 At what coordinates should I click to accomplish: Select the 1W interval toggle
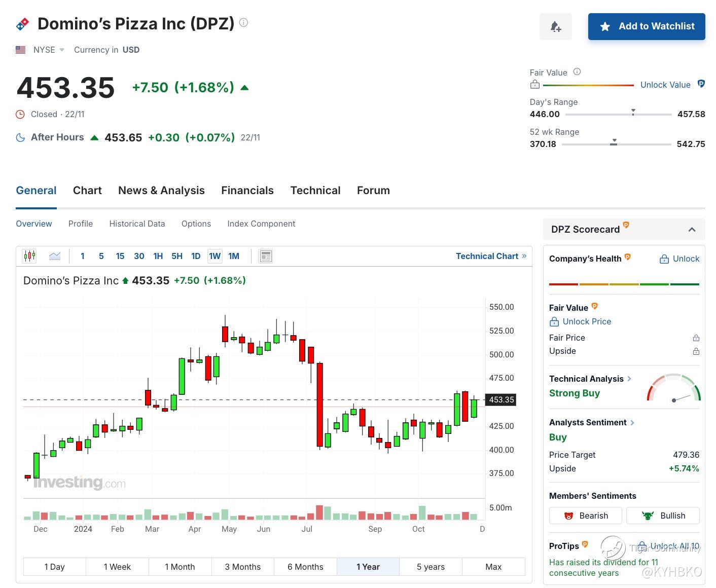pos(214,256)
